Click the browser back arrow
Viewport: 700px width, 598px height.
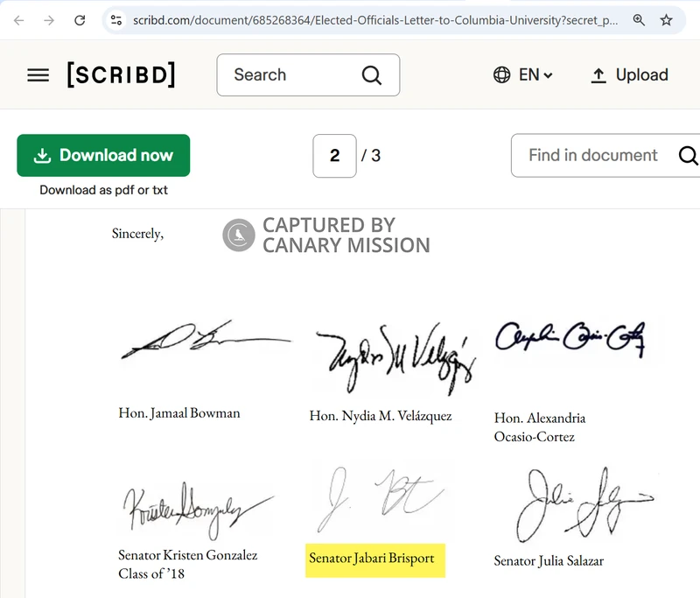pyautogui.click(x=18, y=19)
